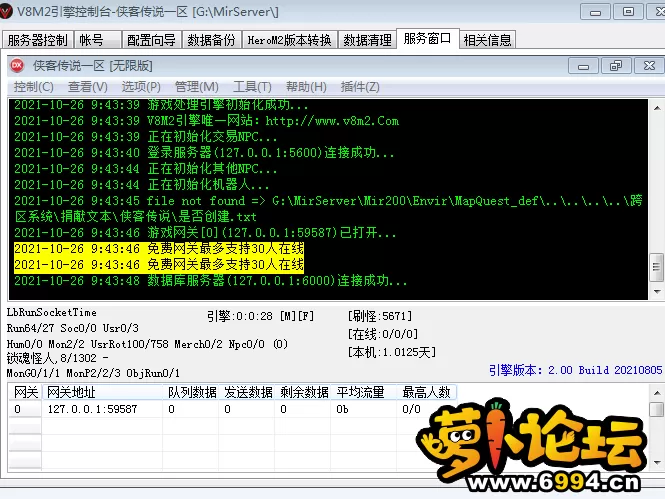Click gateway table scrollbar down arrow
Image resolution: width=665 pixels, height=499 pixels.
tap(657, 463)
